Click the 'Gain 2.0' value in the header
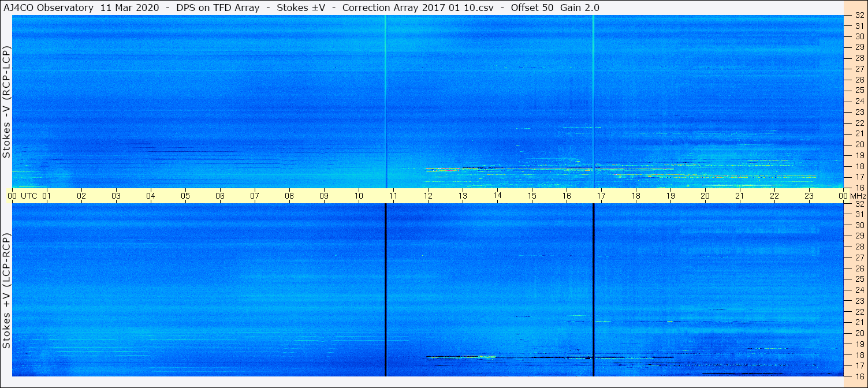 [x=580, y=8]
